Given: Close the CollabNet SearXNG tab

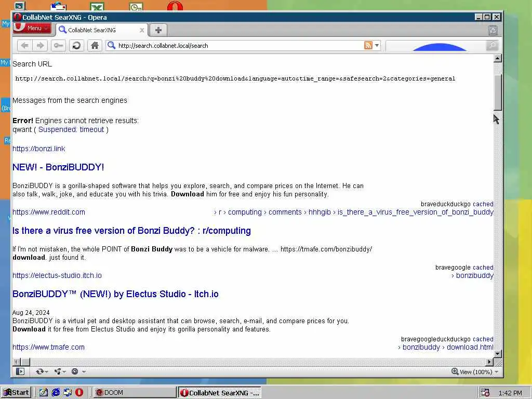Looking at the screenshot, I should pyautogui.click(x=142, y=30).
